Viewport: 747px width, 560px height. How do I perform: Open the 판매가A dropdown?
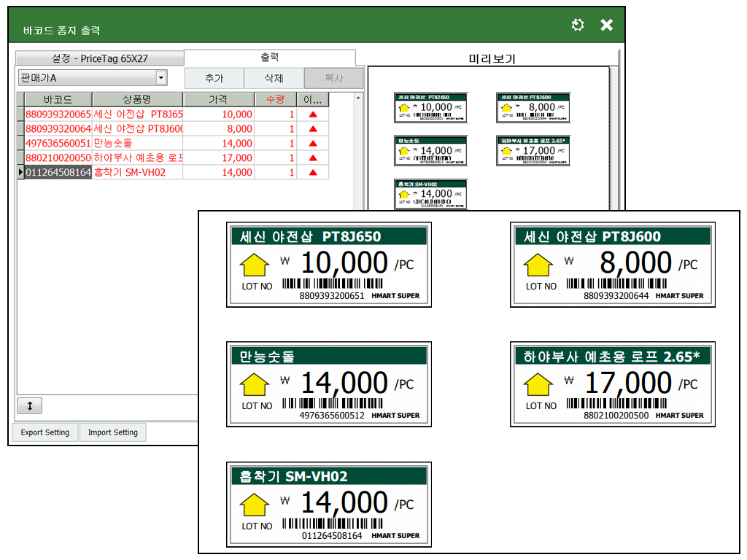161,77
